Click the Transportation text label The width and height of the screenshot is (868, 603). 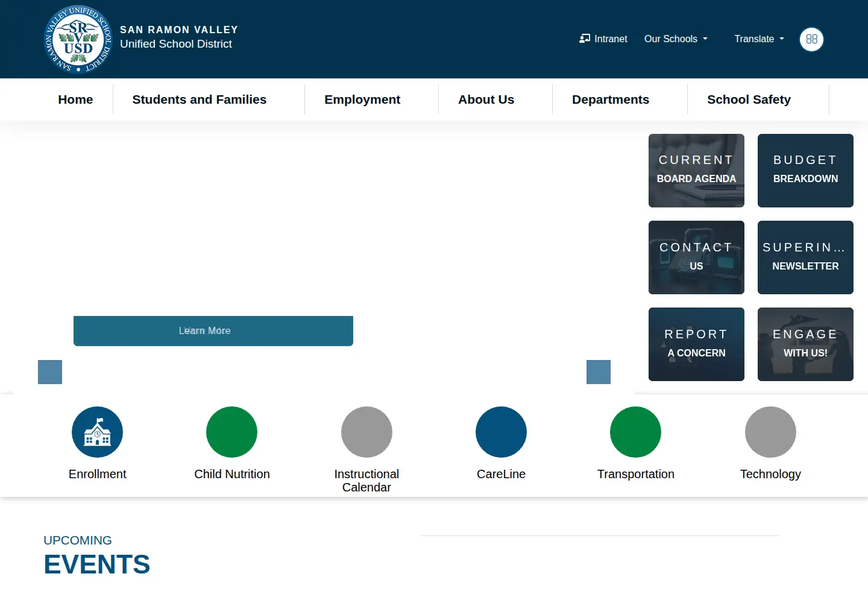(x=636, y=474)
